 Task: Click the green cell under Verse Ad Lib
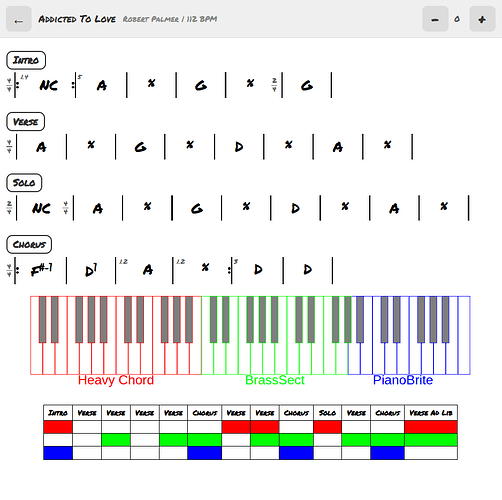[x=431, y=440]
